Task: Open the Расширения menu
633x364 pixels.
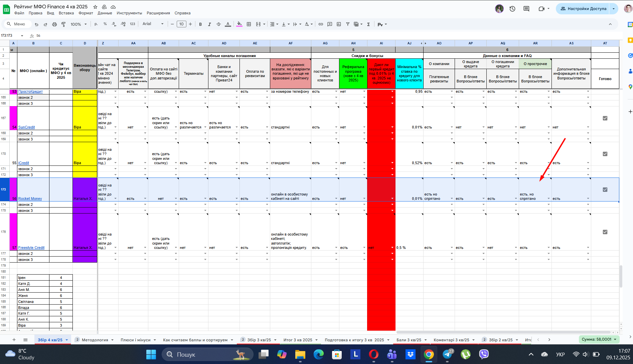Action: (x=158, y=13)
